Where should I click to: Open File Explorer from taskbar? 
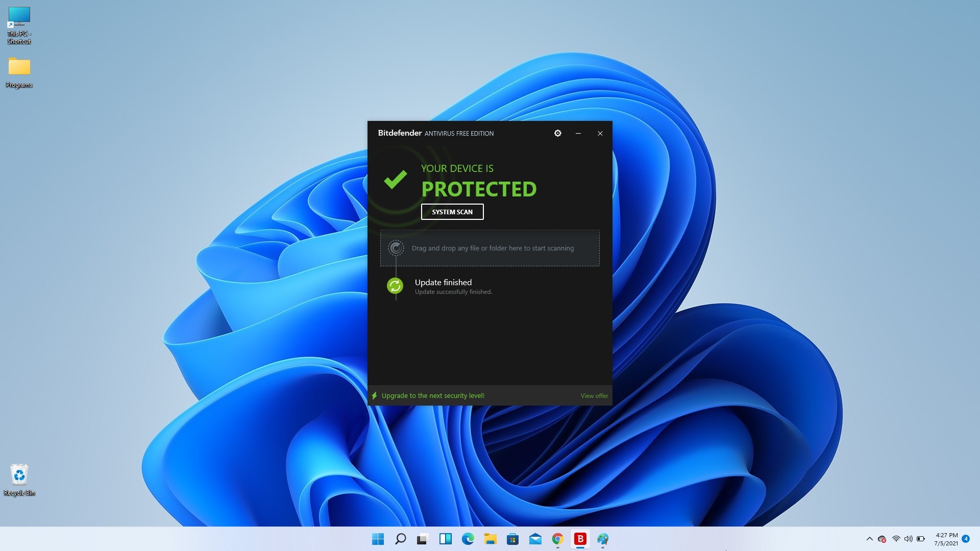click(x=490, y=539)
